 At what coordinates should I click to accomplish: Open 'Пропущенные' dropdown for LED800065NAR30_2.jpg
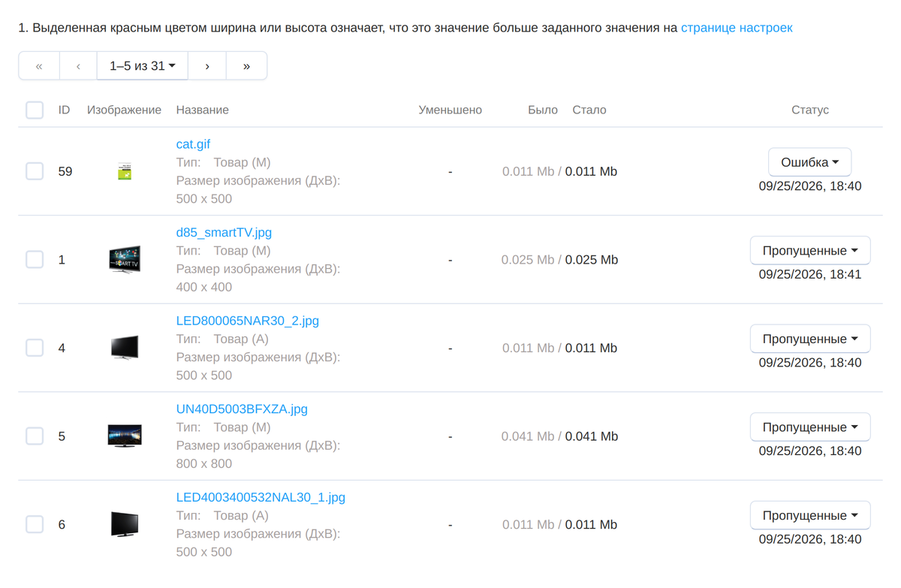810,339
